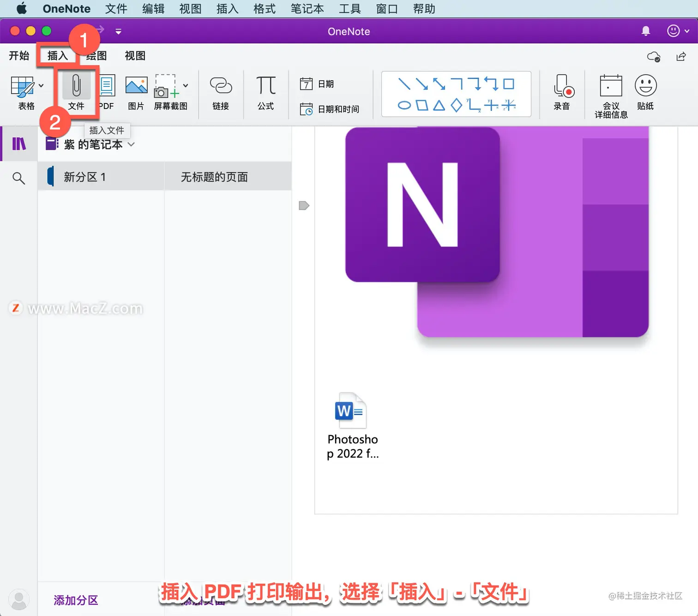This screenshot has height=616, width=698.
Task: Open search with magnifier icon
Action: point(18,178)
